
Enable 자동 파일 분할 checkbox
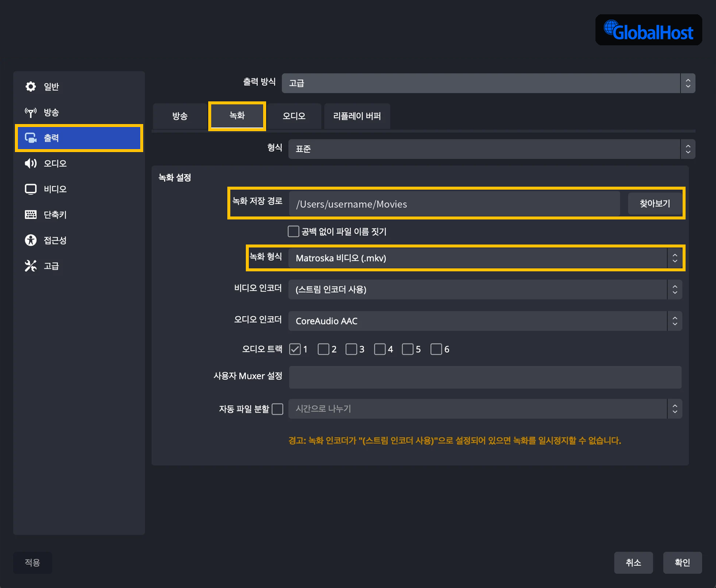(277, 409)
